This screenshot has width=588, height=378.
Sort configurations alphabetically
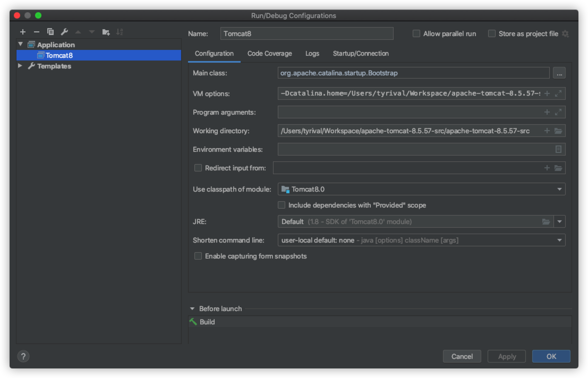point(120,32)
